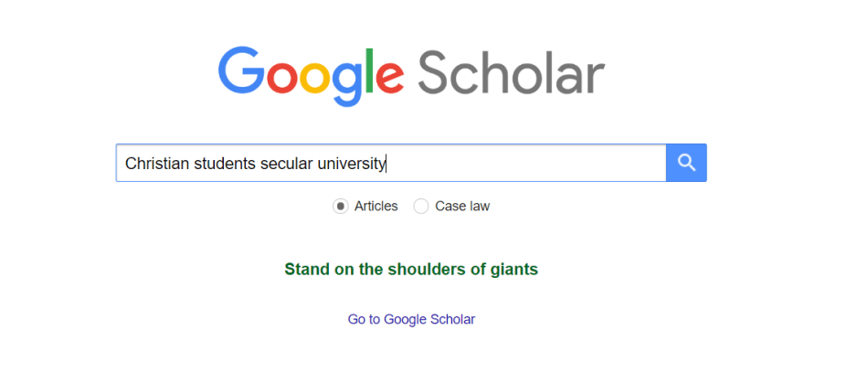The width and height of the screenshot is (868, 373).
Task: Place cursor on the word university in the query
Action: [x=351, y=164]
